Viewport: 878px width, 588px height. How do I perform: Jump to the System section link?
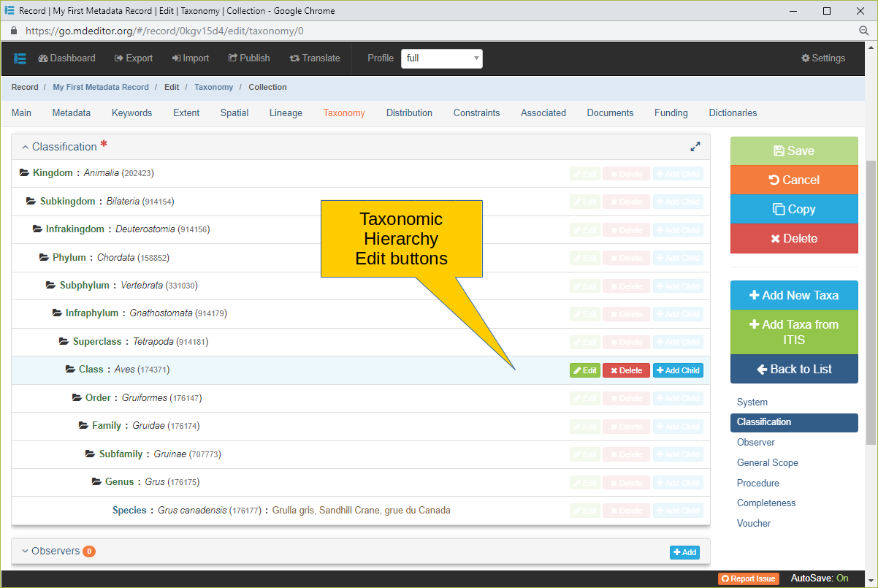[752, 402]
